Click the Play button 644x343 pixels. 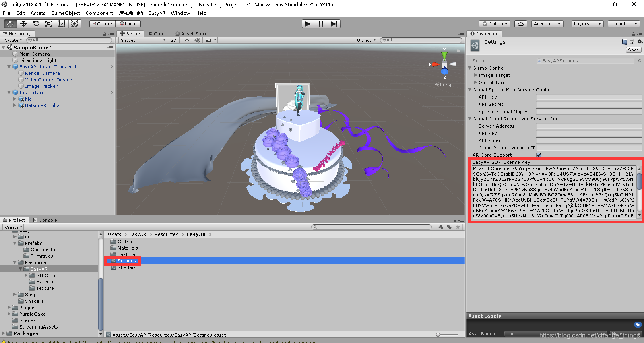(x=308, y=24)
